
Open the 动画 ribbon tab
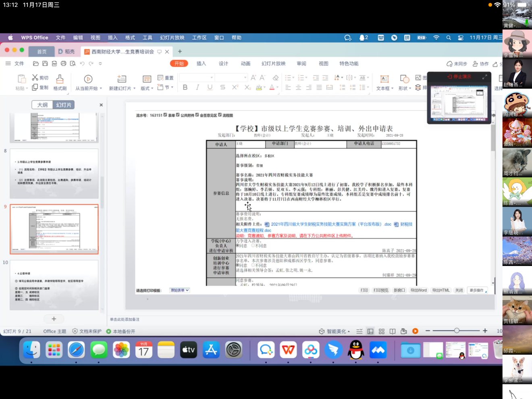(x=245, y=64)
